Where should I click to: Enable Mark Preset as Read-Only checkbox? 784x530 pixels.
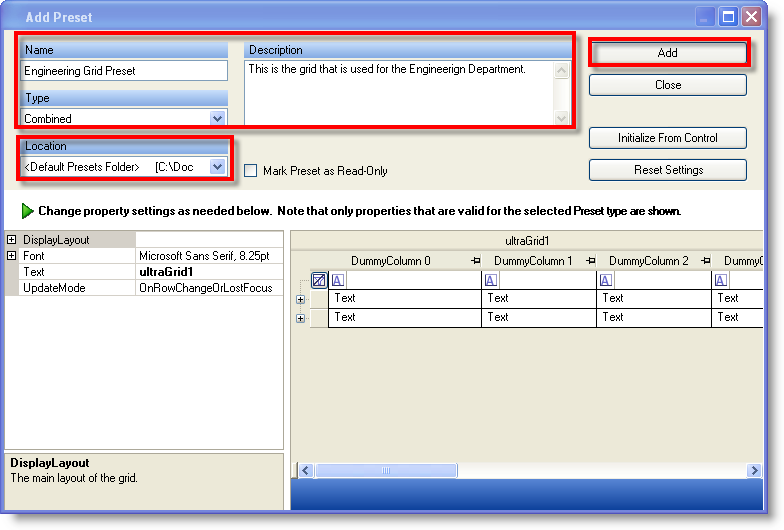coord(251,171)
